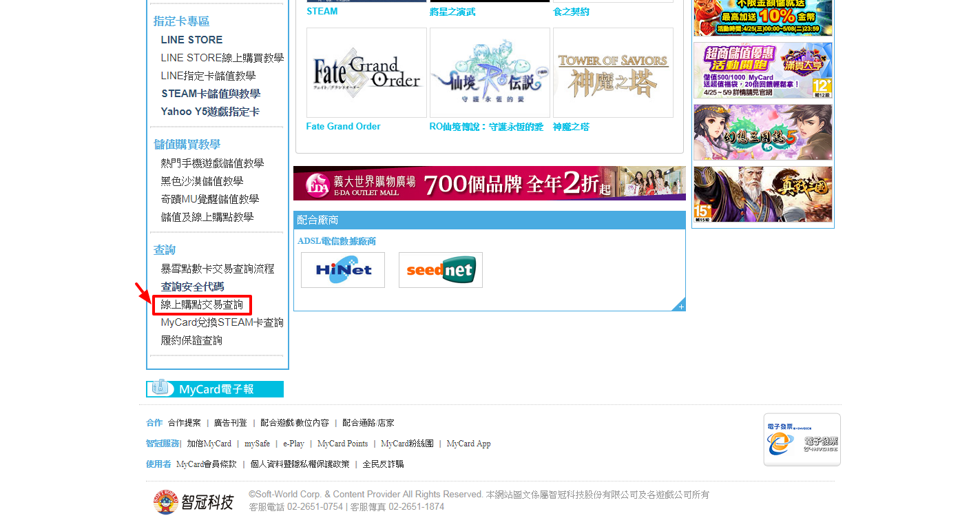Open the 黑色沙漠儲值教學 tutorial link
This screenshot has height=518, width=980.
(x=202, y=181)
